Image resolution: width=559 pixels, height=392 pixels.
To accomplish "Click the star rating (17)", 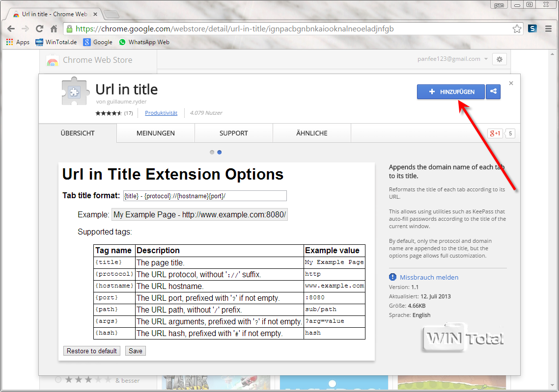I will pos(114,113).
